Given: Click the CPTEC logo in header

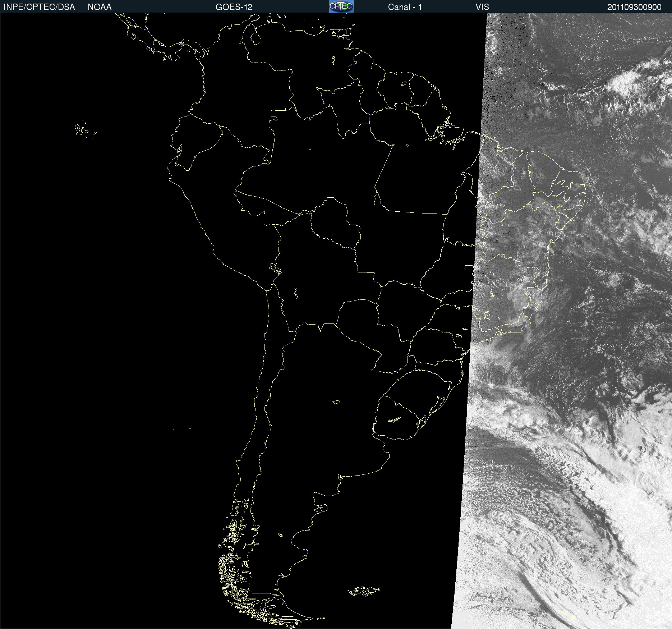Looking at the screenshot, I should [x=341, y=6].
